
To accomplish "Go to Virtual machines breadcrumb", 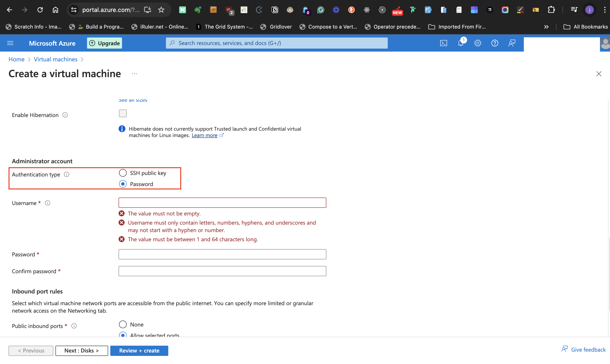I will coord(55,59).
